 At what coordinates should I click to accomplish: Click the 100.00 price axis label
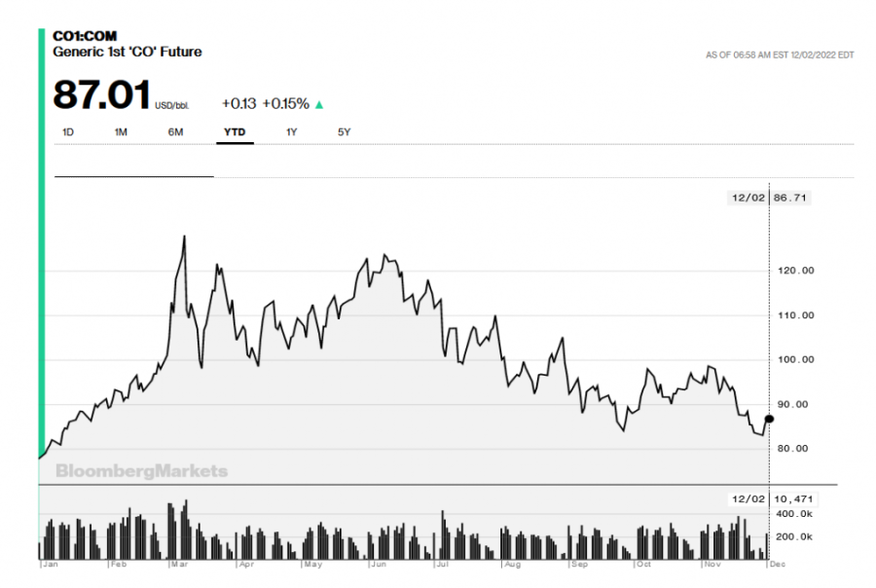(795, 360)
